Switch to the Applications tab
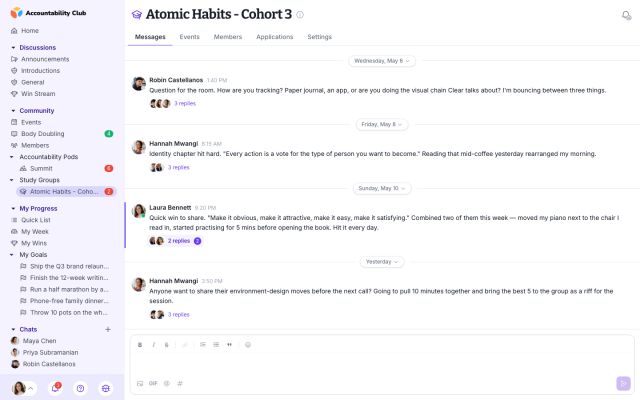 275,37
